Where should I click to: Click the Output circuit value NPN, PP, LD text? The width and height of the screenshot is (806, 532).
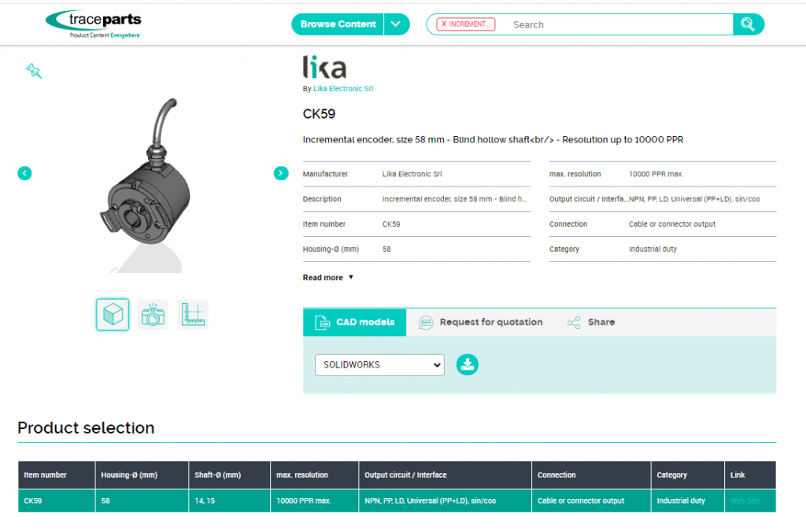[694, 199]
